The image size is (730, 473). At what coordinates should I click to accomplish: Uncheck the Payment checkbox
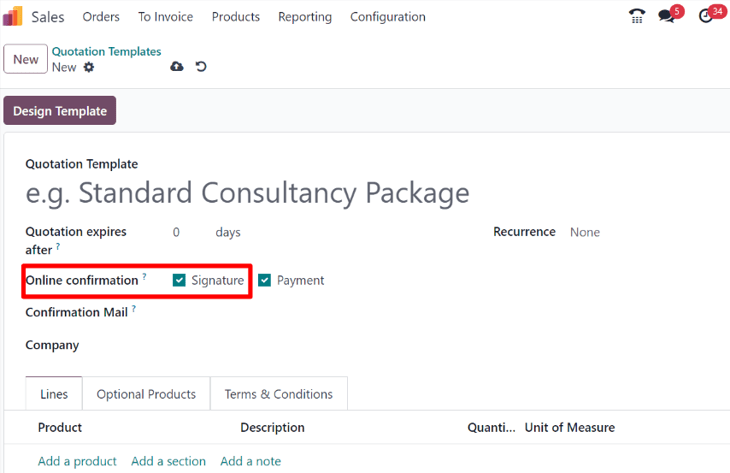[265, 281]
